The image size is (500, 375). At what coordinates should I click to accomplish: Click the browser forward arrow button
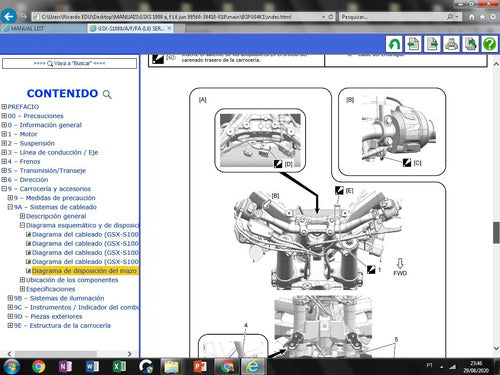pyautogui.click(x=23, y=16)
